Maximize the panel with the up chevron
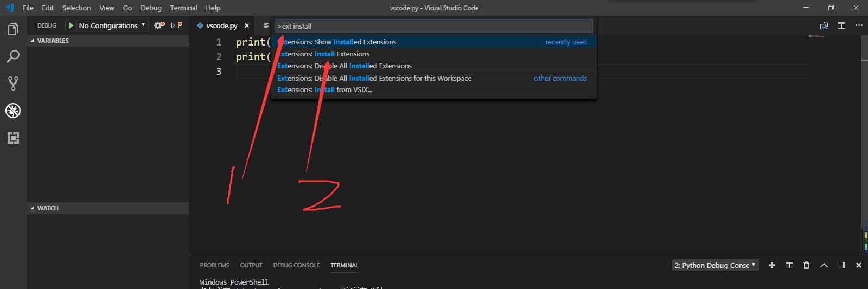 [824, 265]
